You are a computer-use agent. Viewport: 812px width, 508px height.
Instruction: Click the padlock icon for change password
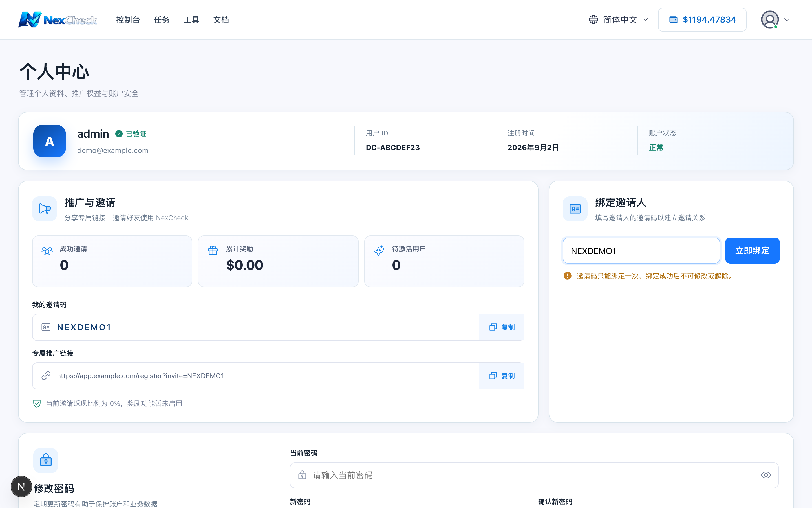[46, 460]
